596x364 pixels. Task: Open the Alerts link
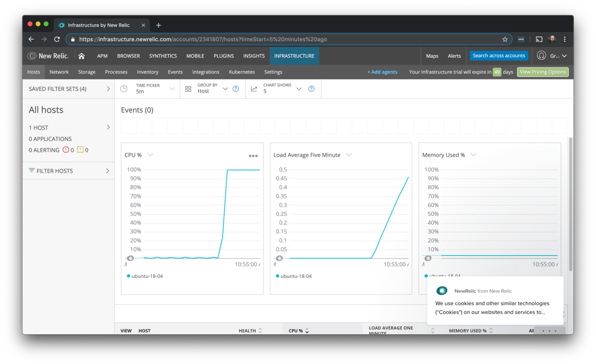tap(454, 56)
